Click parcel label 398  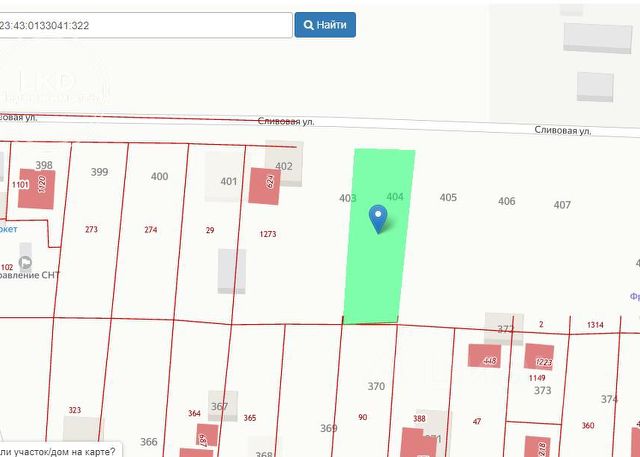44,165
